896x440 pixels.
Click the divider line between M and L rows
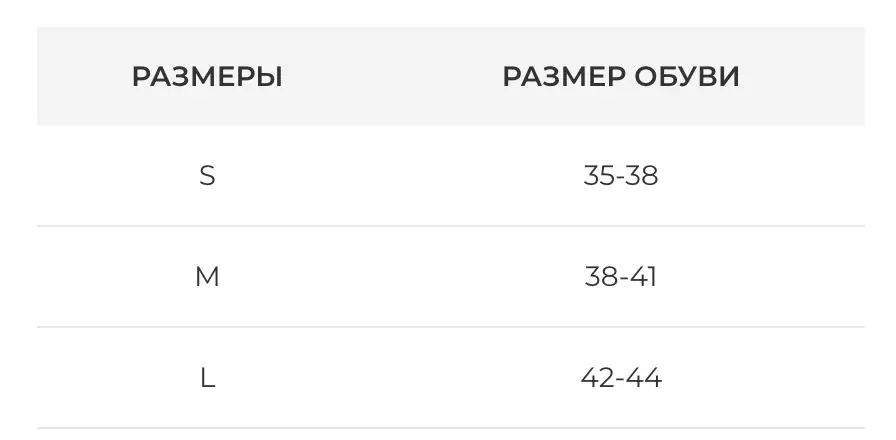tap(450, 327)
